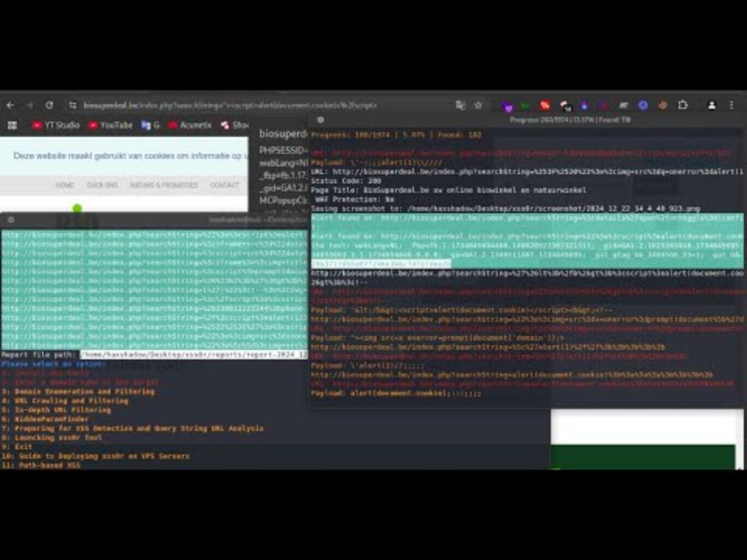The height and width of the screenshot is (560, 747).
Task: Click the highlighted report file path in the terminal
Action: coord(194,355)
